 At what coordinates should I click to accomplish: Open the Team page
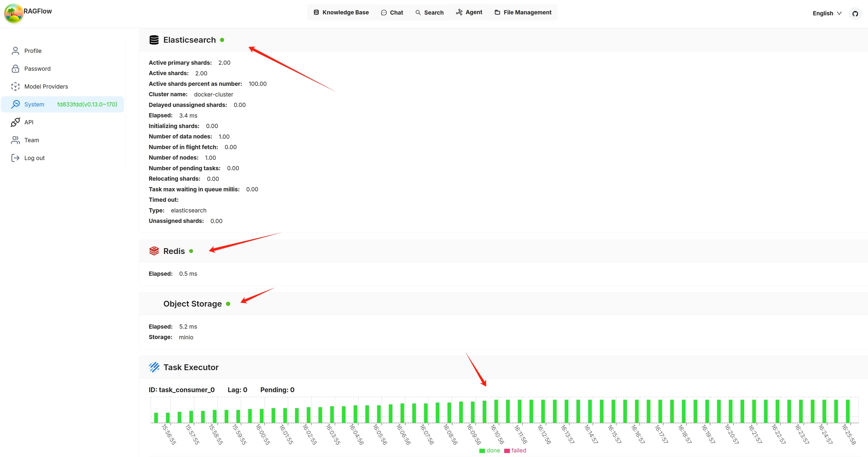(63, 140)
